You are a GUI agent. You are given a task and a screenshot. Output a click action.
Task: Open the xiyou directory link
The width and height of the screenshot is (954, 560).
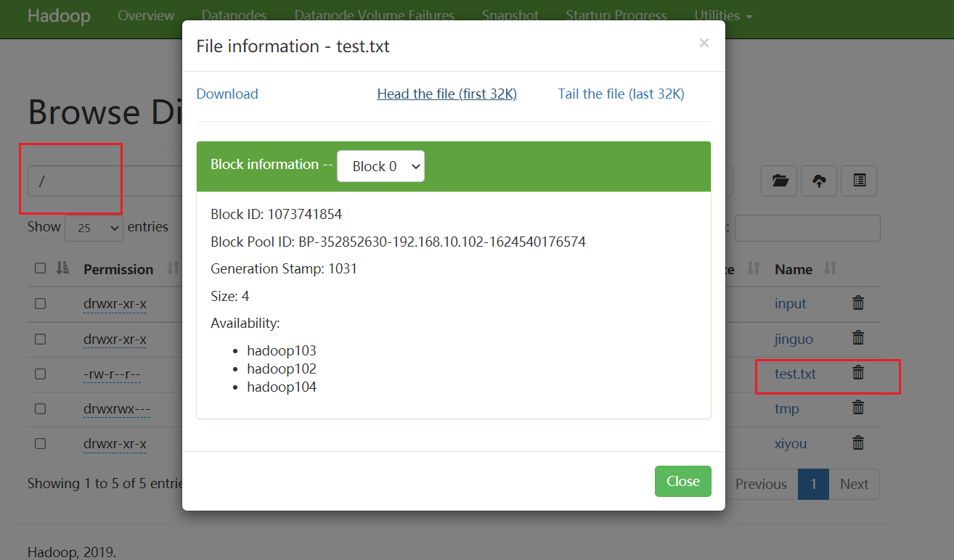[x=791, y=443]
